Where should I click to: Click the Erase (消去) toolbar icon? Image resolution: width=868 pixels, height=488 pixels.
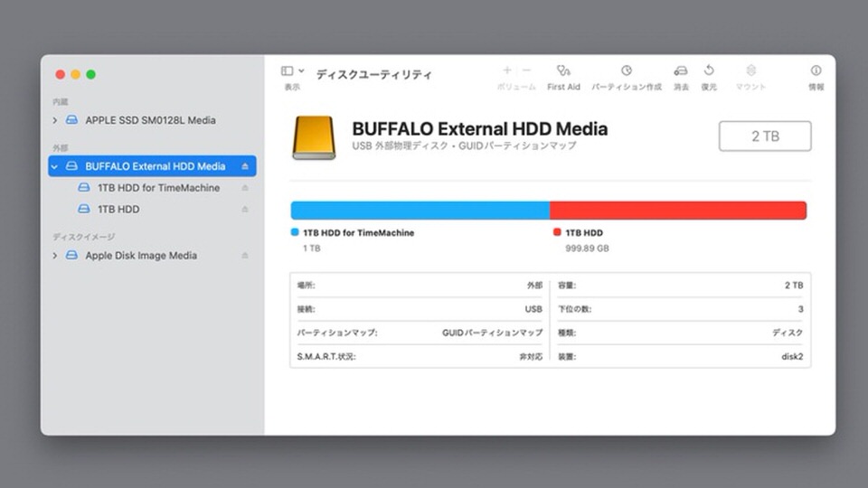click(x=681, y=70)
